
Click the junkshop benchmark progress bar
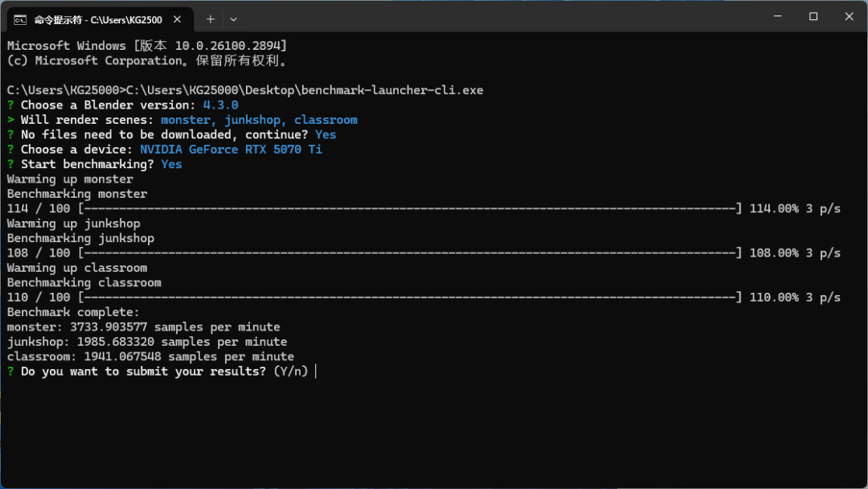(410, 253)
